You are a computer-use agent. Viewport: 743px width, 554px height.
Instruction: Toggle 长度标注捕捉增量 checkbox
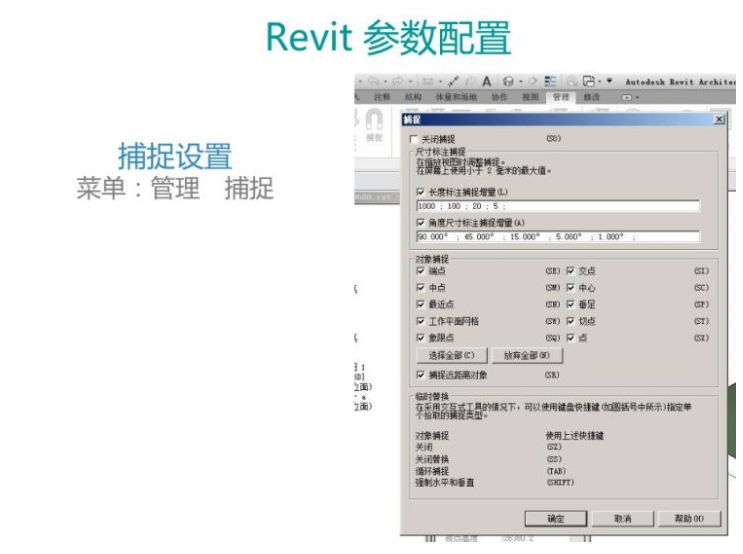420,192
